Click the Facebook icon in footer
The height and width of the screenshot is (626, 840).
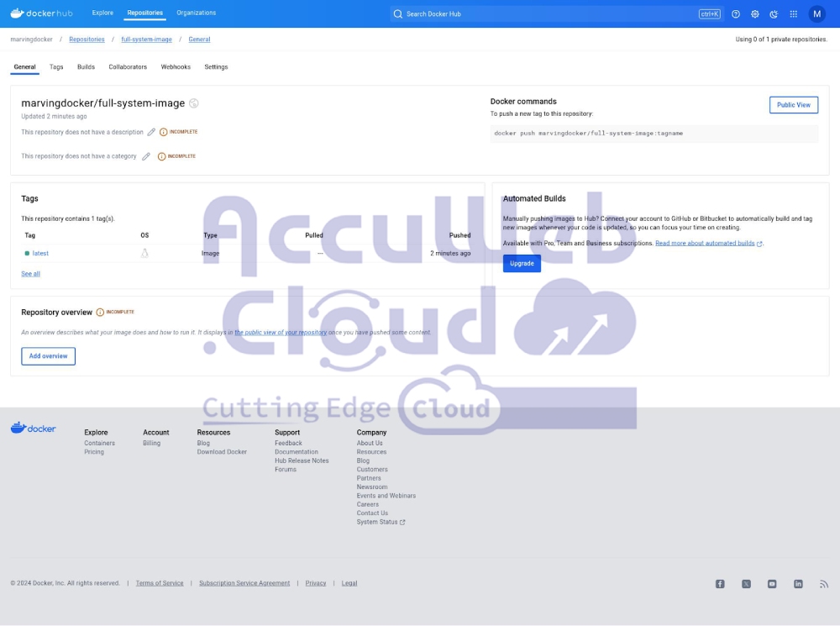720,584
